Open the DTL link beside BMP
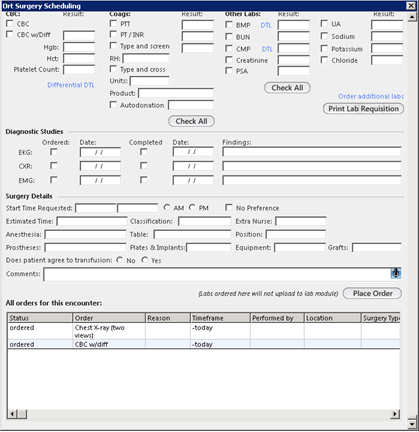This screenshot has height=432, width=419. pyautogui.click(x=266, y=25)
